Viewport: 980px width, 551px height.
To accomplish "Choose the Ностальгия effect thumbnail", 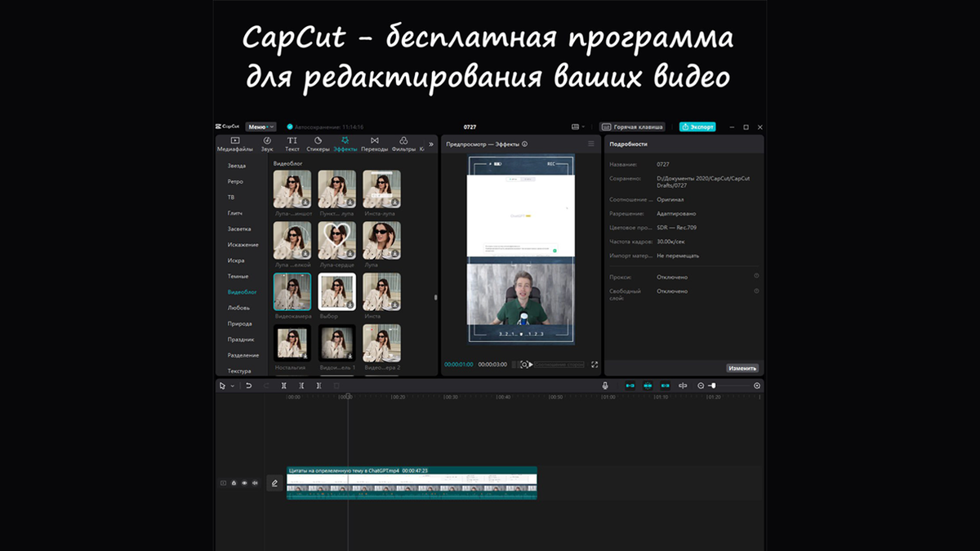I will (292, 344).
